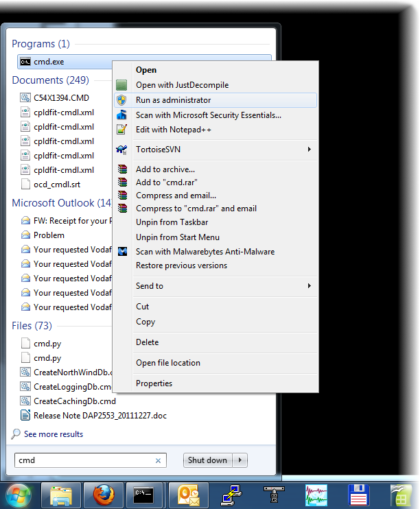Viewport: 420px width, 509px height.
Task: Click the Files (73) header
Action: (x=32, y=326)
